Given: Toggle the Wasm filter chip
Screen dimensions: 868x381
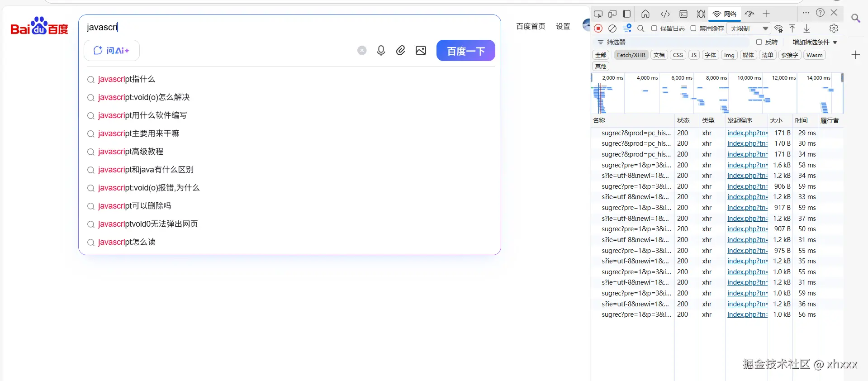Looking at the screenshot, I should (815, 55).
